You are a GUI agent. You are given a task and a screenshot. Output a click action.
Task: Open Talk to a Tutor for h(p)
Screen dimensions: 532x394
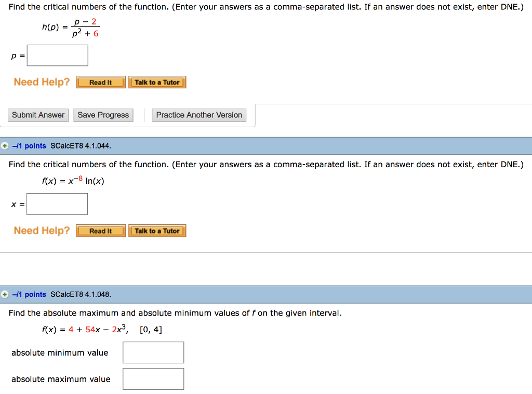coord(157,83)
